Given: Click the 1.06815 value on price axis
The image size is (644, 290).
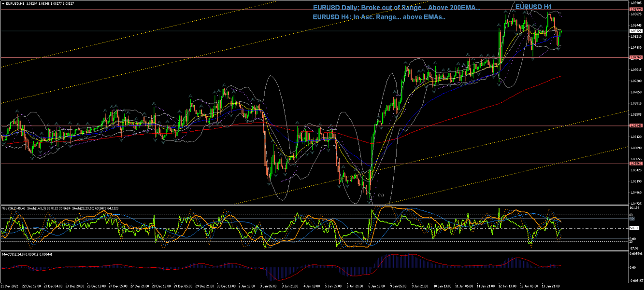Looking at the screenshot, I should [635, 103].
